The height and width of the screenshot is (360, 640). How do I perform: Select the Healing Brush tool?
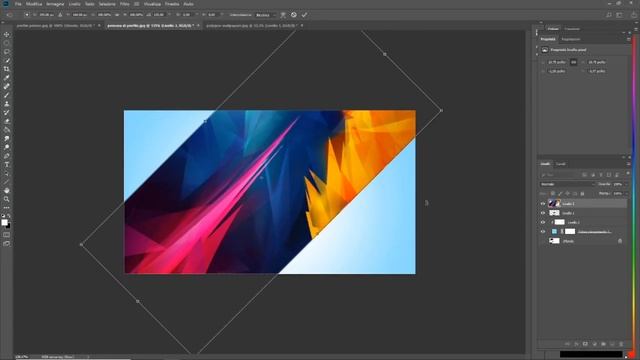click(x=7, y=87)
